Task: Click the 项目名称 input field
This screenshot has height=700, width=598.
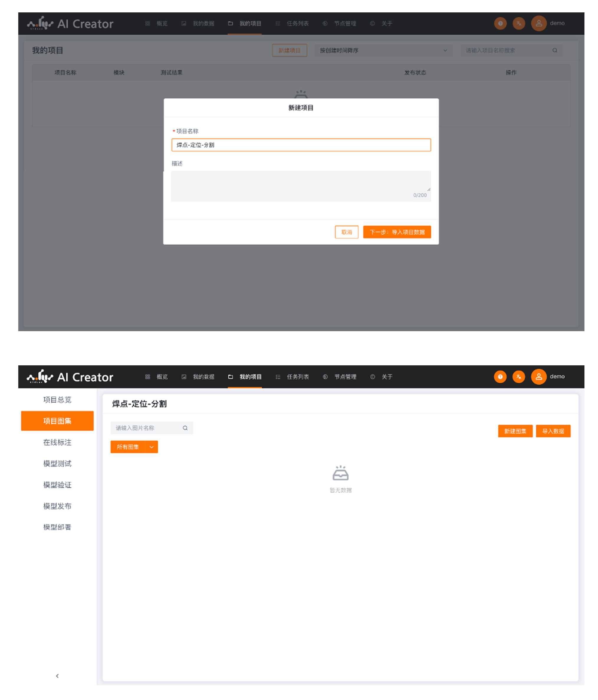Action: [x=300, y=145]
